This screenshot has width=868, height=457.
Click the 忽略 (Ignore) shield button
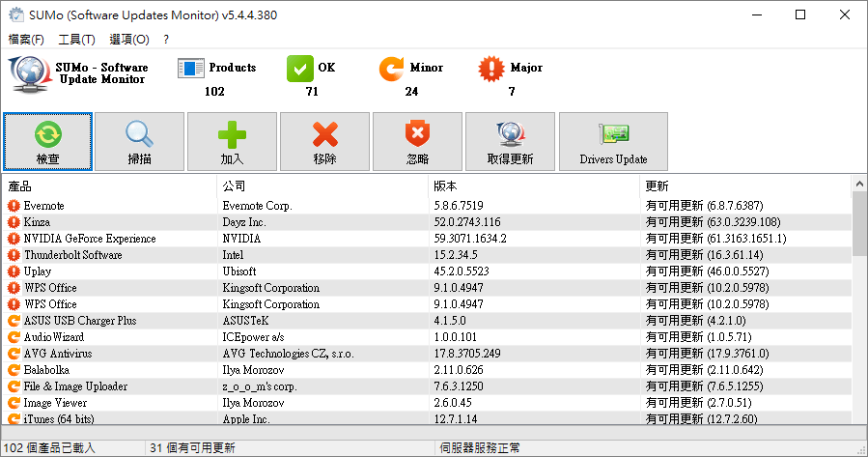coord(417,142)
